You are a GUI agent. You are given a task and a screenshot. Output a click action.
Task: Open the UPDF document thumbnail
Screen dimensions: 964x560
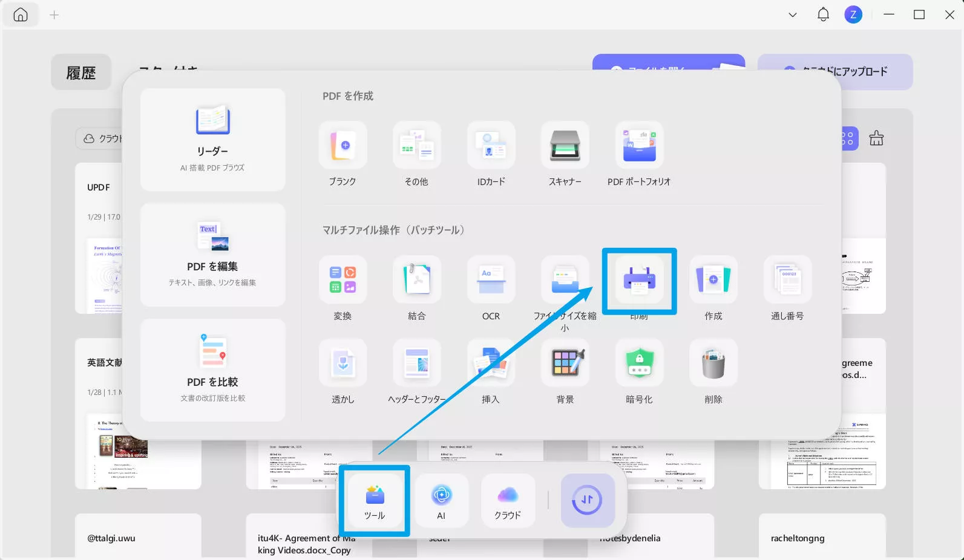pyautogui.click(x=99, y=238)
